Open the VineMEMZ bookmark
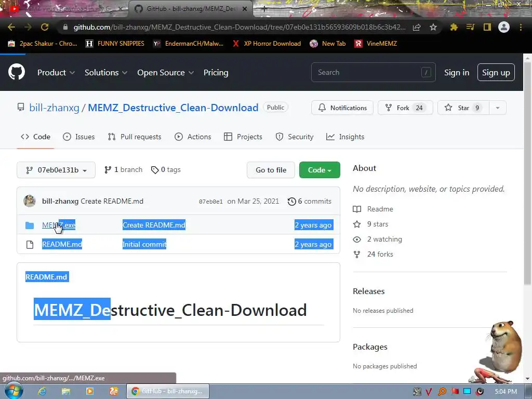 [376, 44]
